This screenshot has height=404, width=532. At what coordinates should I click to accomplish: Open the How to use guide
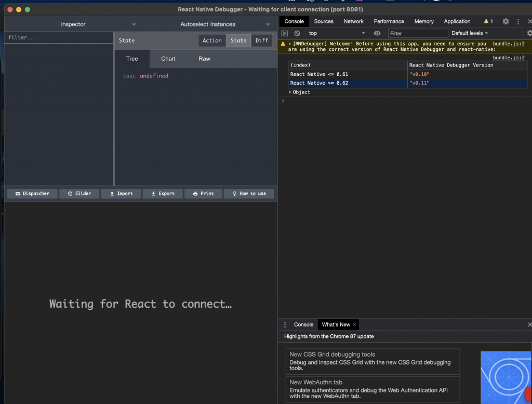tap(249, 193)
